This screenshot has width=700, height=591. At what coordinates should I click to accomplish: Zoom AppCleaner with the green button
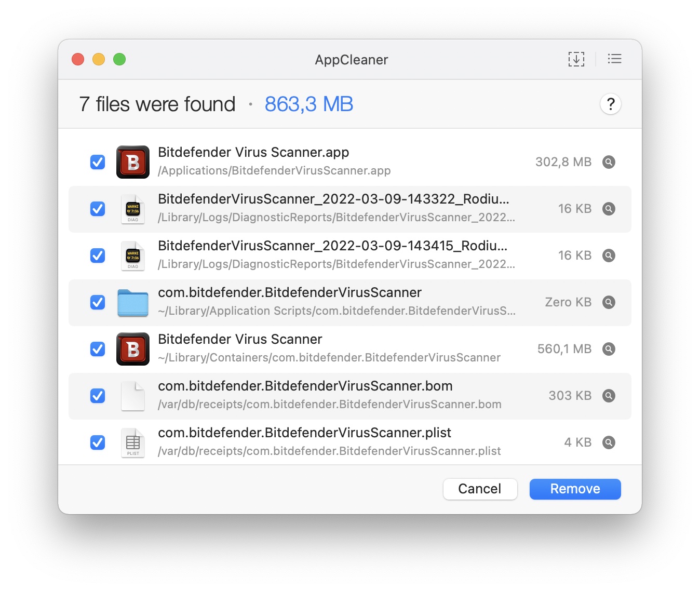(119, 59)
